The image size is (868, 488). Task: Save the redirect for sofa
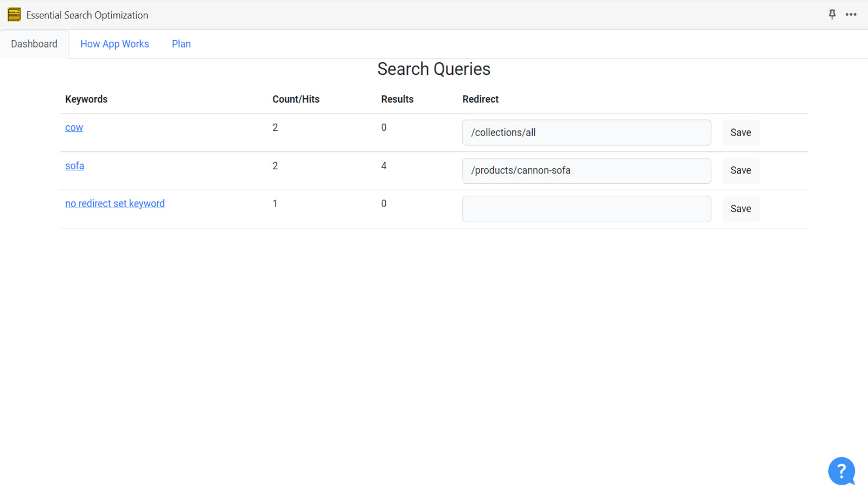741,170
